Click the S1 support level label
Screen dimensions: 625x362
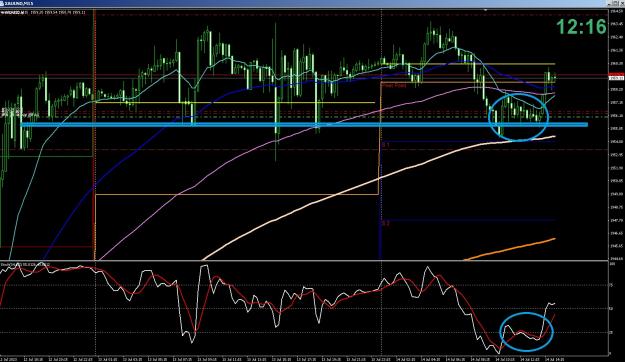click(x=385, y=145)
